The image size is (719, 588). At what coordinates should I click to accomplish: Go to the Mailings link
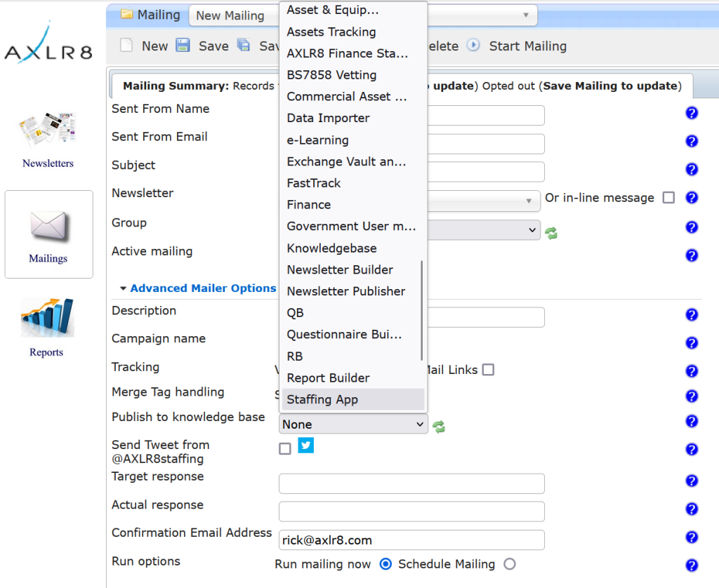coord(48,258)
